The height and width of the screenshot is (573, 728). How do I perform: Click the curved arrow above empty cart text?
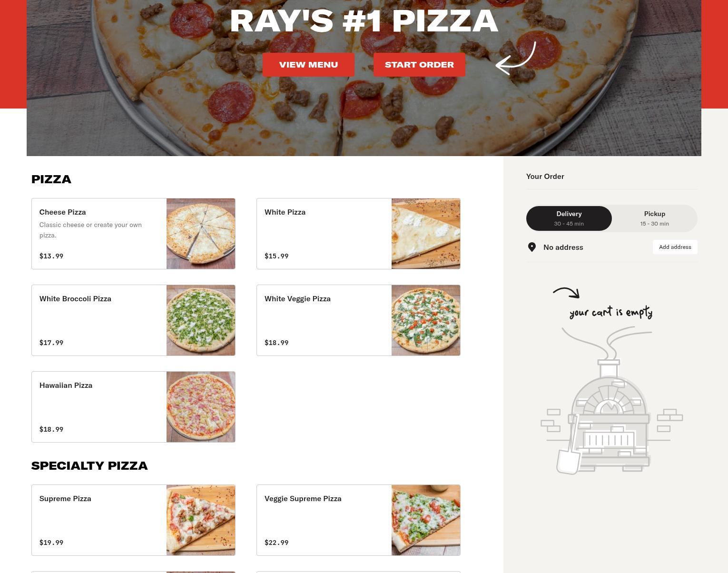566,293
